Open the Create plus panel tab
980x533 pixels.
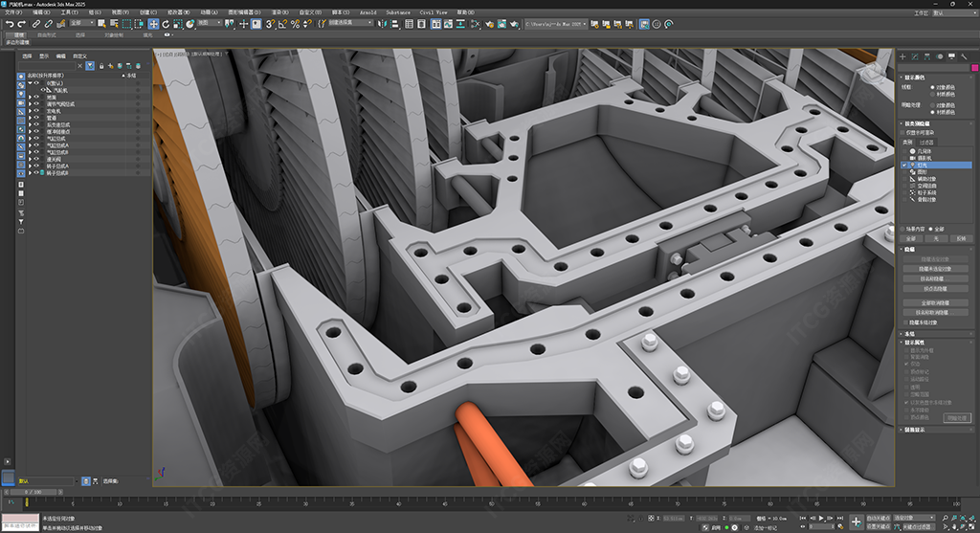point(902,56)
